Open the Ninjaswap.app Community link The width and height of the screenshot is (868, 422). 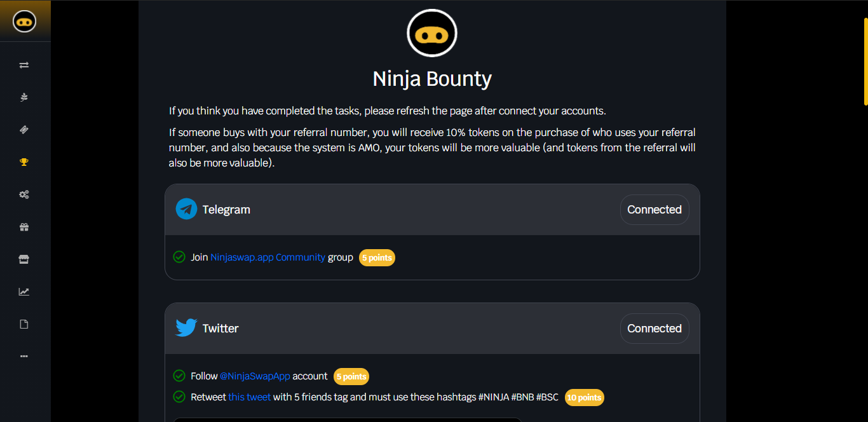point(268,257)
